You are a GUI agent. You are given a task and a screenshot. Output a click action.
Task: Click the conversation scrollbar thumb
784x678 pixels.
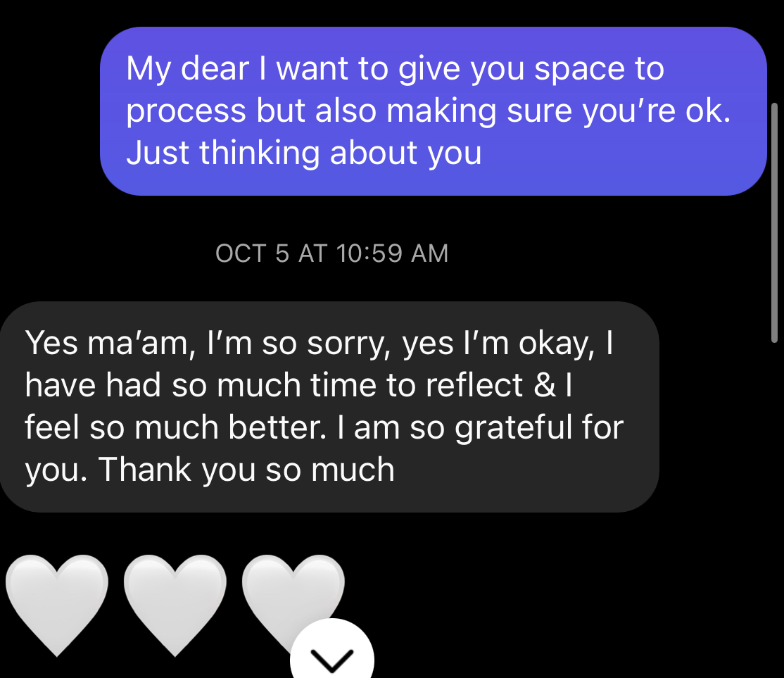[x=774, y=222]
